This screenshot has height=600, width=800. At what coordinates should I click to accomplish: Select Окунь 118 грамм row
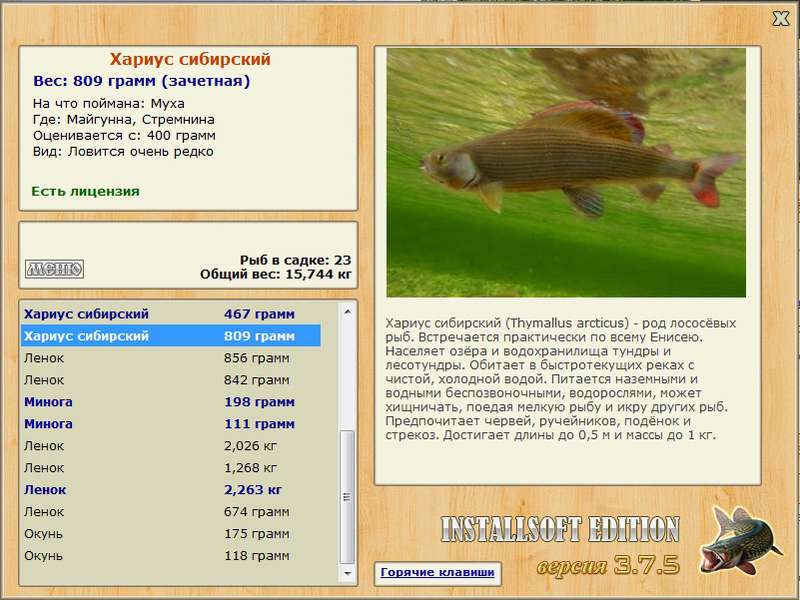[x=170, y=555]
